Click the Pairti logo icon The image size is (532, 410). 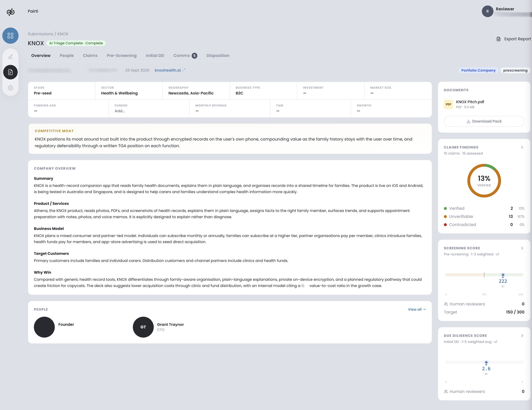[x=11, y=12]
